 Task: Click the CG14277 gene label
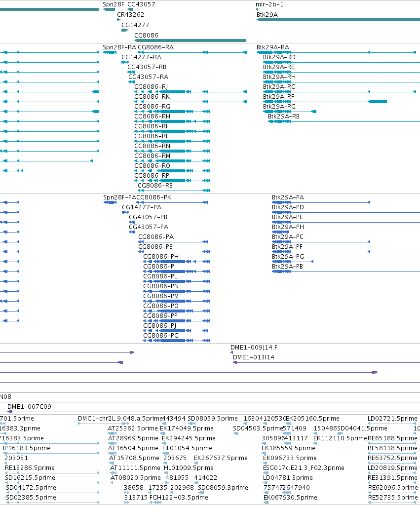[x=135, y=25]
